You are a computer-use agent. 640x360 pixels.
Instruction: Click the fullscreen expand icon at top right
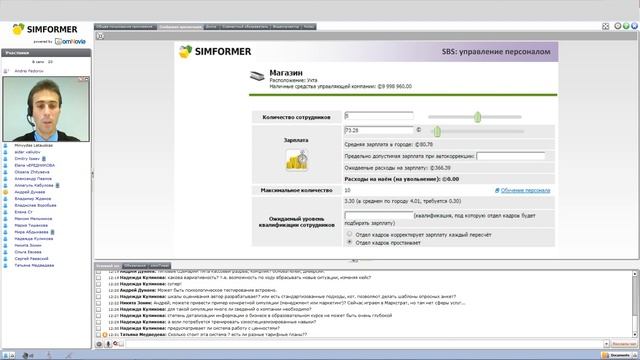coord(605,26)
